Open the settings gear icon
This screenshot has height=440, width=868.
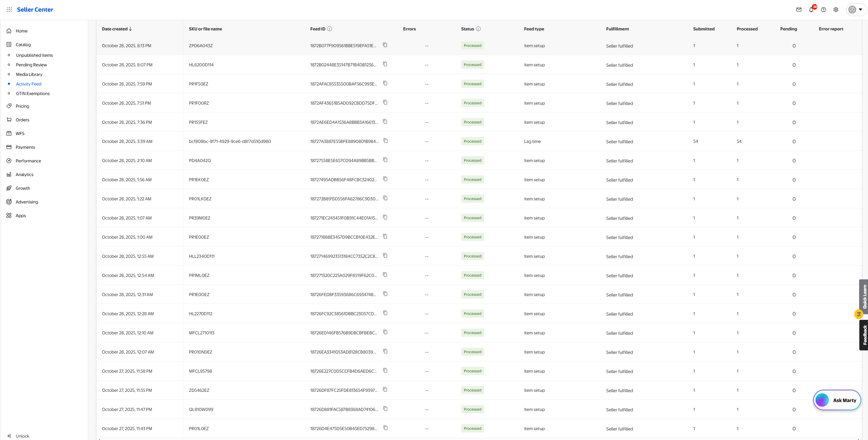[836, 10]
